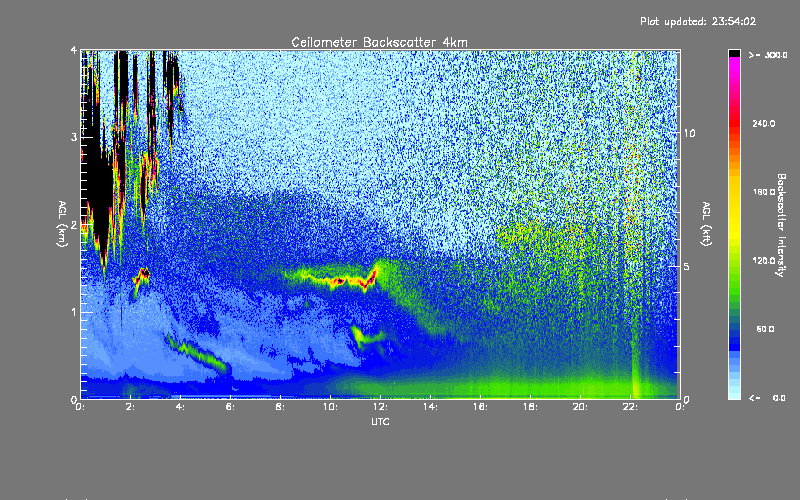Click the '10:' tick on the UTC axis
The height and width of the screenshot is (500, 800).
coord(330,407)
